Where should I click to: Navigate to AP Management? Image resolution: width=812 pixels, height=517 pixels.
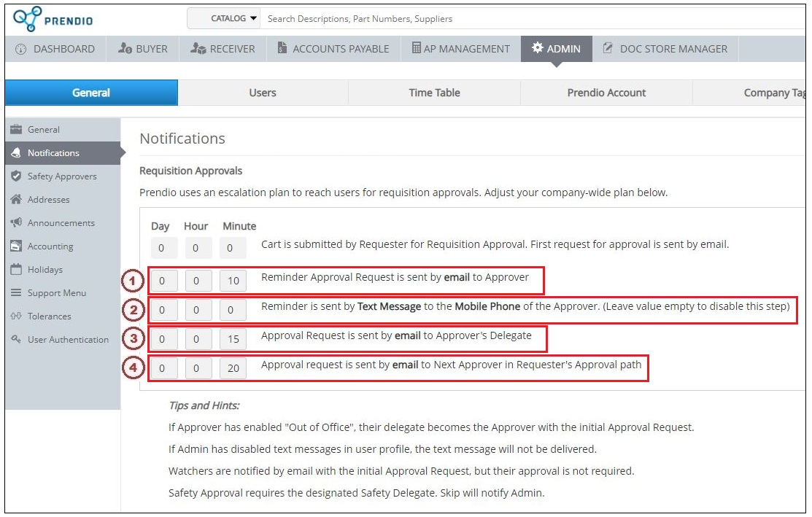pyautogui.click(x=460, y=48)
